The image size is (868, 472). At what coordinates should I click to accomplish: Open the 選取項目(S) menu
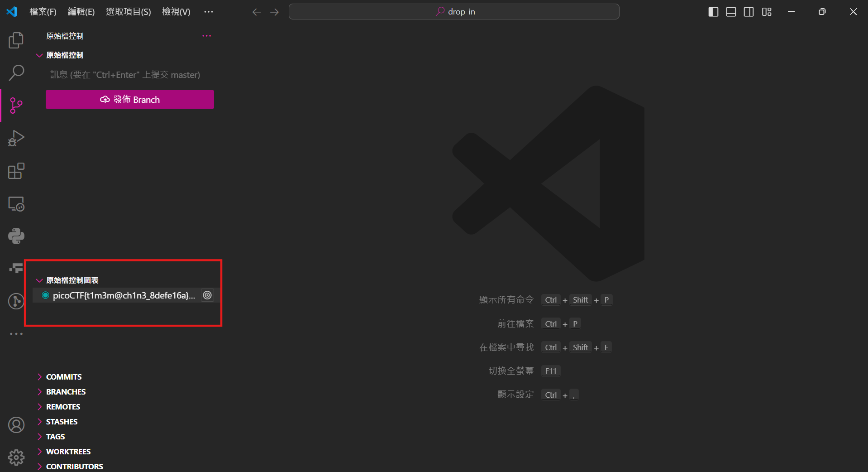128,12
